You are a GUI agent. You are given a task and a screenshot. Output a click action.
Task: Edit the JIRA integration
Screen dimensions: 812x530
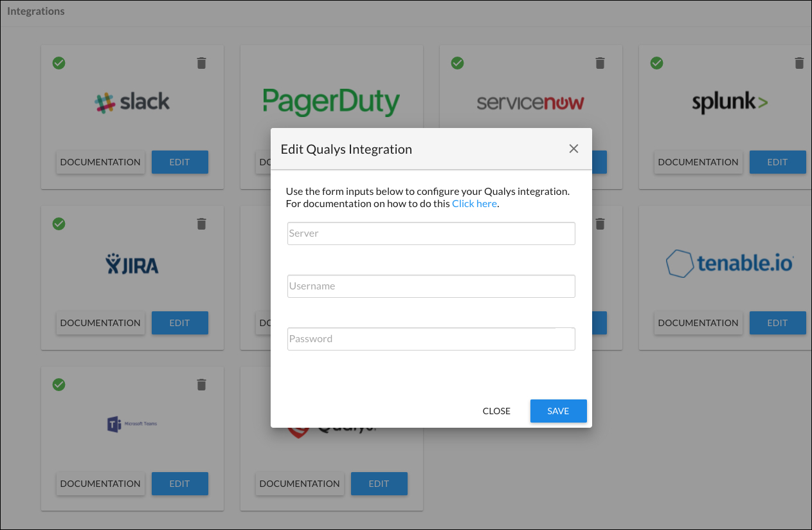click(179, 323)
